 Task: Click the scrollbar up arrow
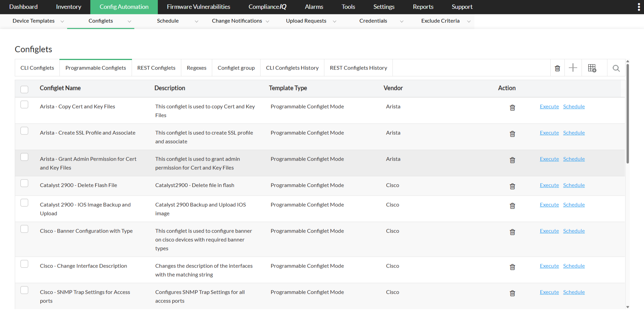[628, 62]
